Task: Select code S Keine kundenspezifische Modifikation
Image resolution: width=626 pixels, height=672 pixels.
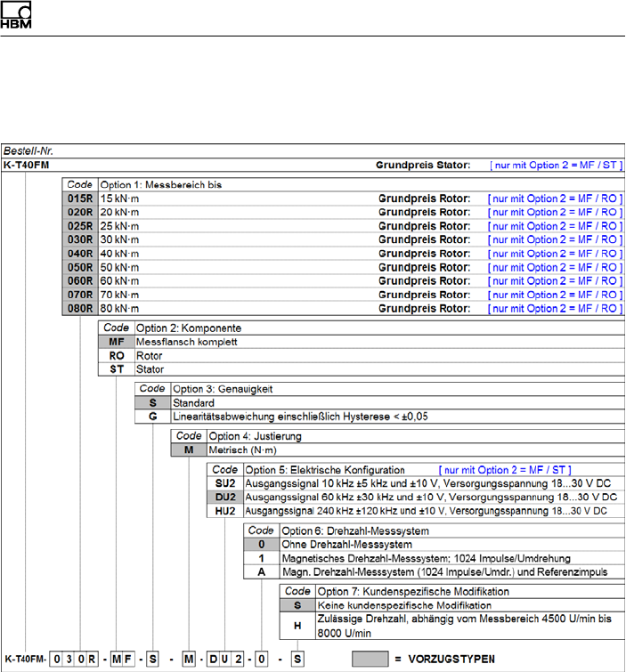Action: click(297, 605)
